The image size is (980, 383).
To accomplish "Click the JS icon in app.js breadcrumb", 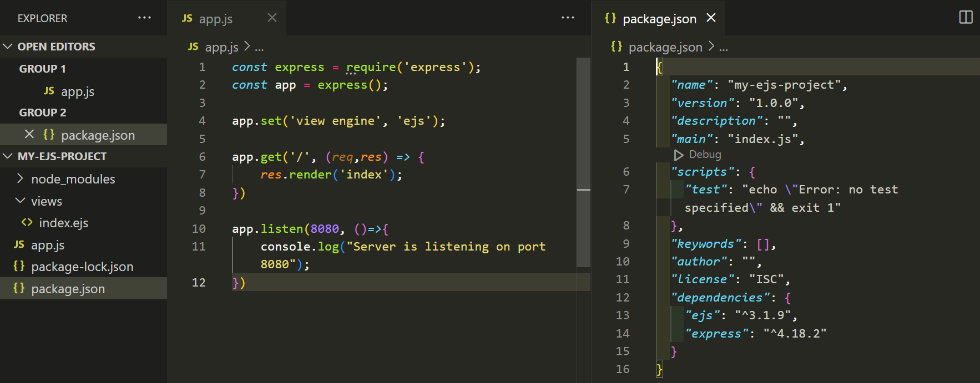I will click(193, 47).
